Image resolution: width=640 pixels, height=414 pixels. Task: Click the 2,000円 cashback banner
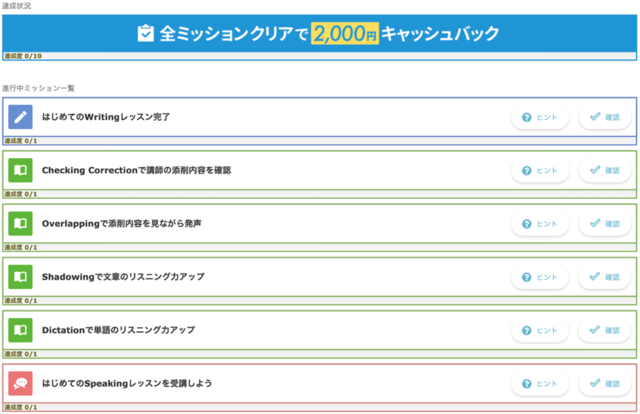pos(318,33)
